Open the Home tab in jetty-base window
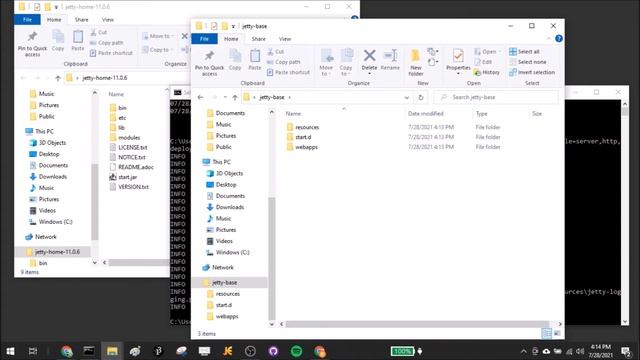640x360 pixels. (x=231, y=39)
